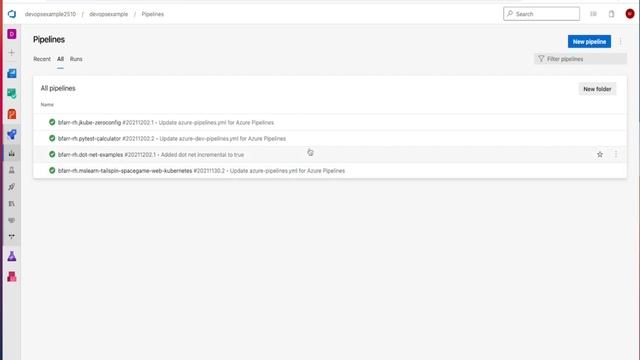Open Deployment groups icon in sidebar
The height and width of the screenshot is (360, 640).
12,236
